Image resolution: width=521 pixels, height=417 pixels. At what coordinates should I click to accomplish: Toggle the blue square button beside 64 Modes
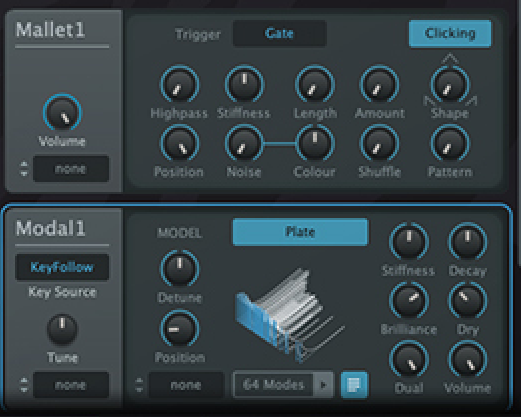354,385
